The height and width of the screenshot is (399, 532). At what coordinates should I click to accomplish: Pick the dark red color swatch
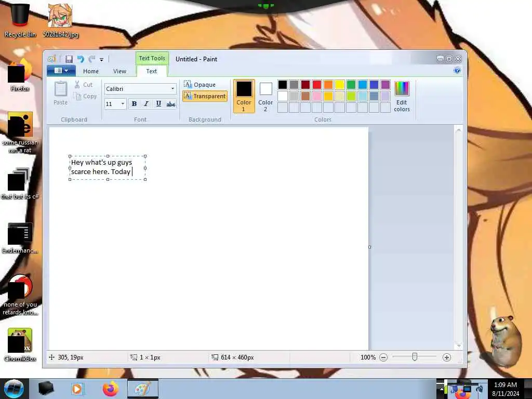click(305, 85)
